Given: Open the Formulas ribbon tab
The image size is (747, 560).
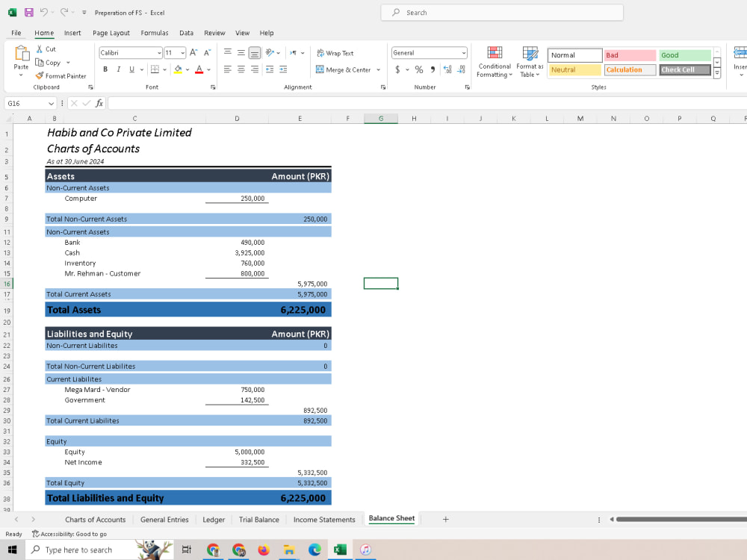Looking at the screenshot, I should tap(155, 33).
